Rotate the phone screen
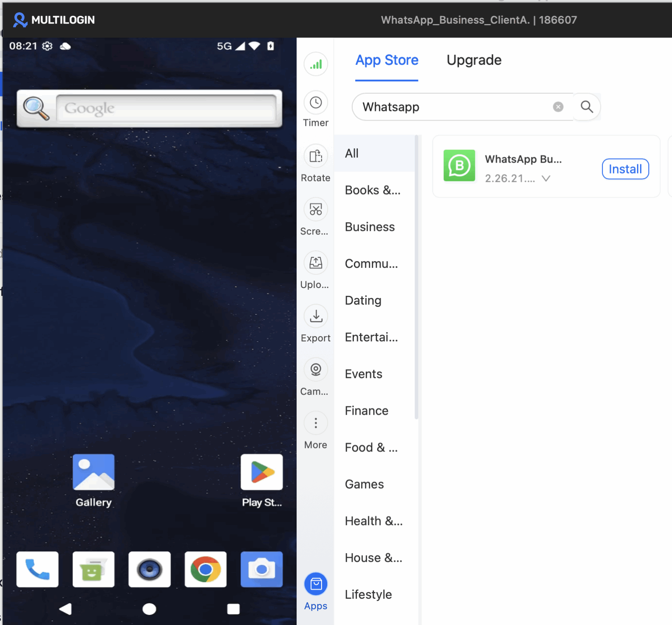This screenshot has height=625, width=672. (x=316, y=163)
